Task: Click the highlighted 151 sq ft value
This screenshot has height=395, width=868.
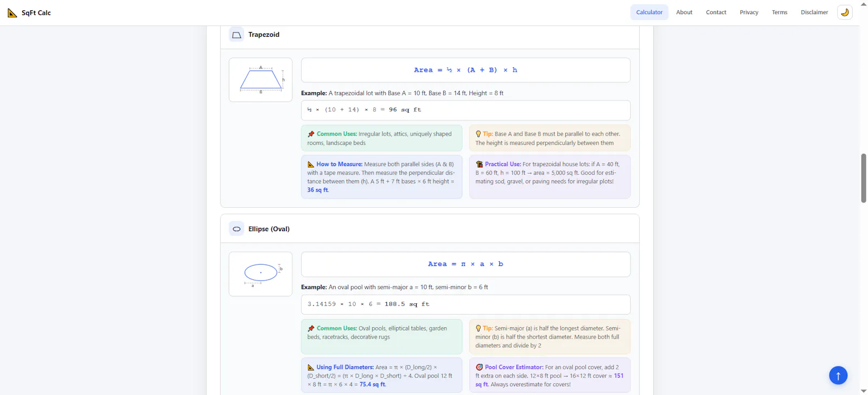Action: point(550,380)
